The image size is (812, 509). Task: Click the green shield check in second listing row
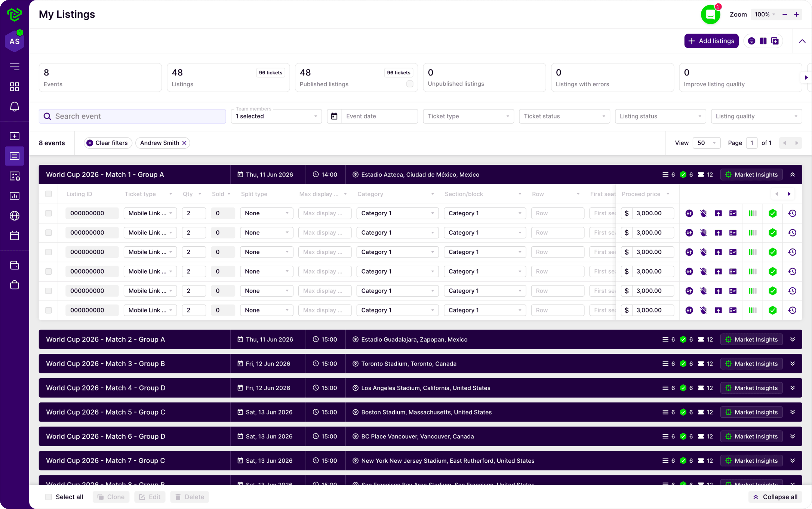[x=773, y=233]
